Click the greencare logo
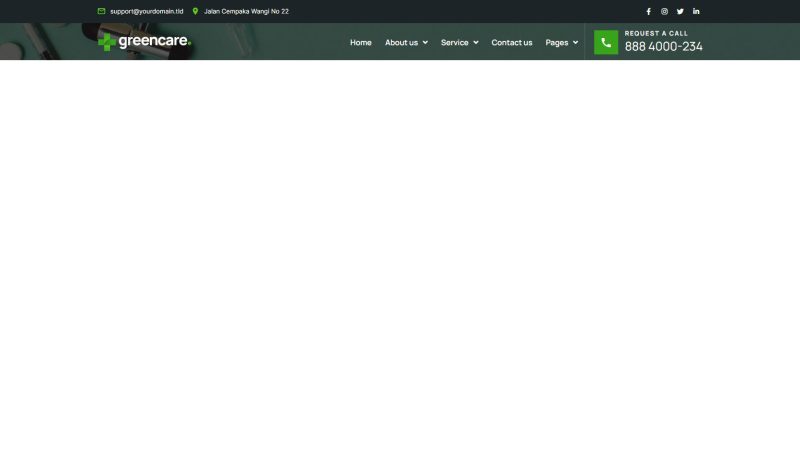 [144, 42]
